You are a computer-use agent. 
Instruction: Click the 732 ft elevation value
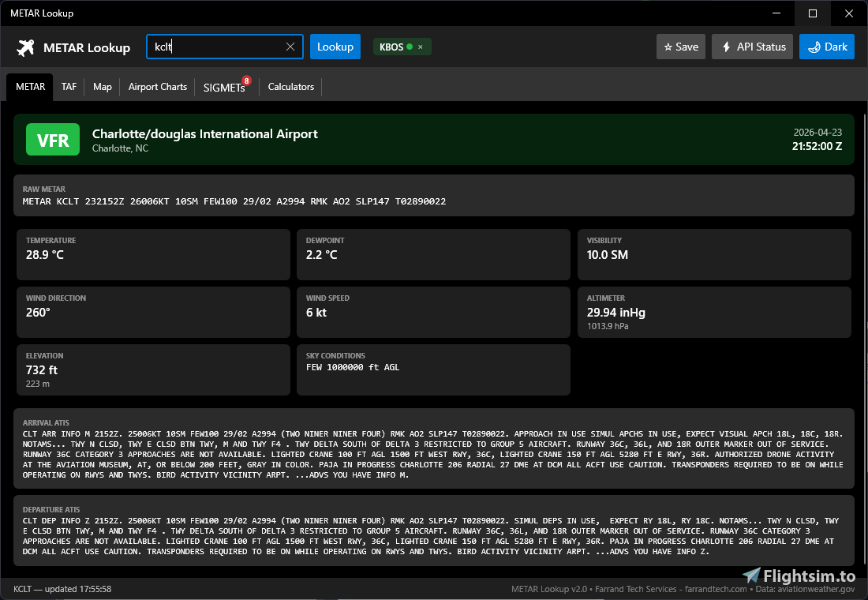(x=42, y=370)
